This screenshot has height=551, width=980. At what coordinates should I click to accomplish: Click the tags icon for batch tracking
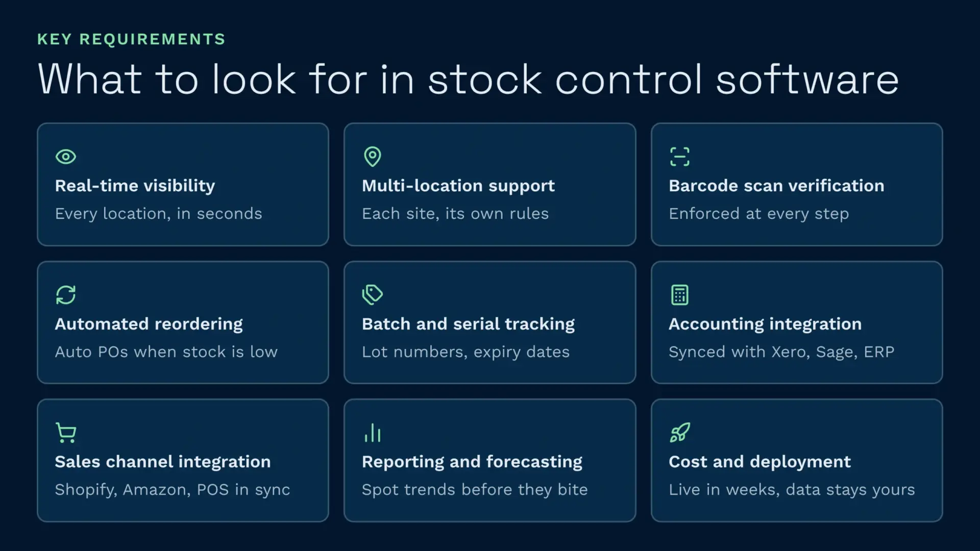[x=373, y=295]
